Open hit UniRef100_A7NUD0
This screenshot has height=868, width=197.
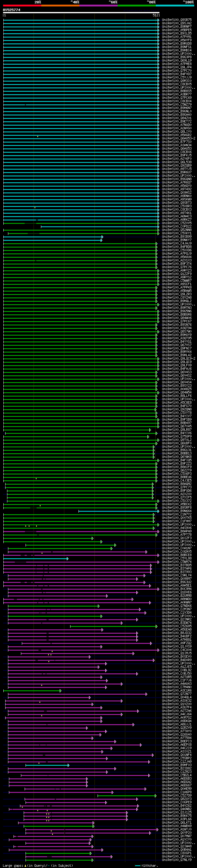click(177, 125)
